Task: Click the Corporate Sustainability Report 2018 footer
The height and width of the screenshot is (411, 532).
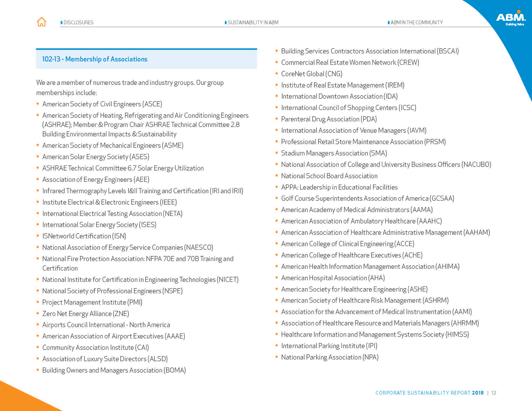Action: tap(429, 393)
